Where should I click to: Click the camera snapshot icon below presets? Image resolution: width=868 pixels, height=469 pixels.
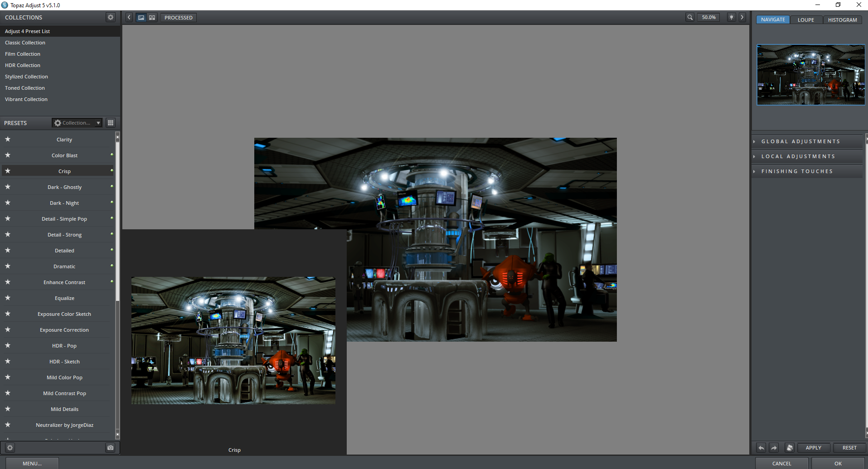pyautogui.click(x=111, y=448)
